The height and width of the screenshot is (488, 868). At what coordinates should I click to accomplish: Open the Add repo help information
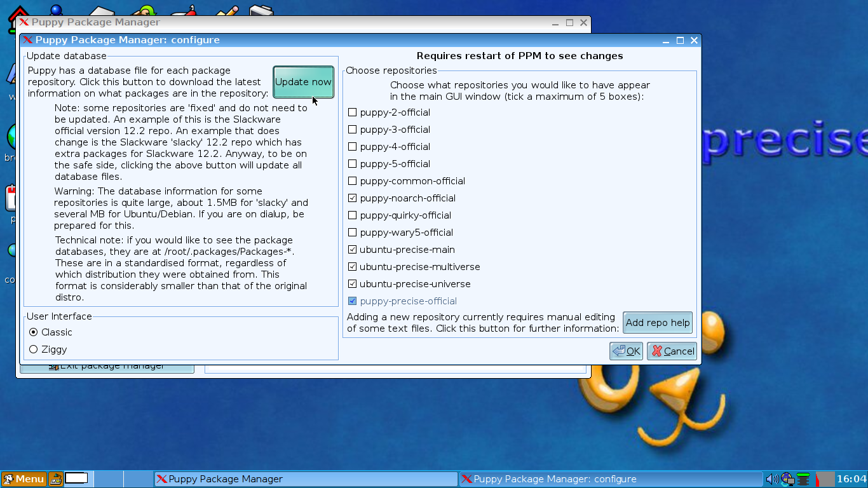click(x=657, y=323)
